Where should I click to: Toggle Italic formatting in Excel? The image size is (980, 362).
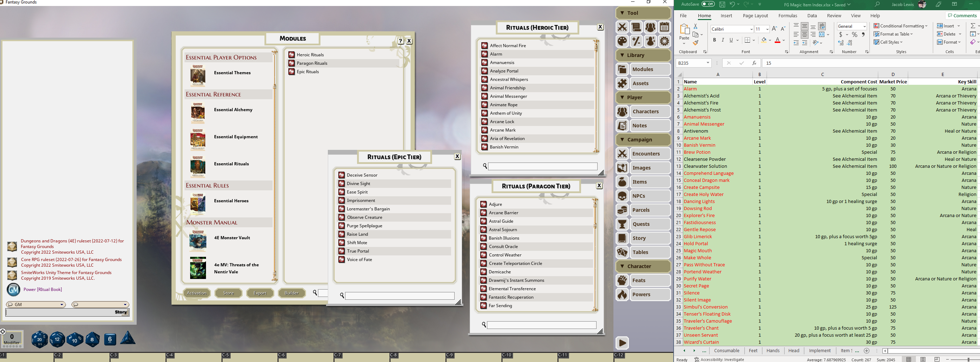723,40
